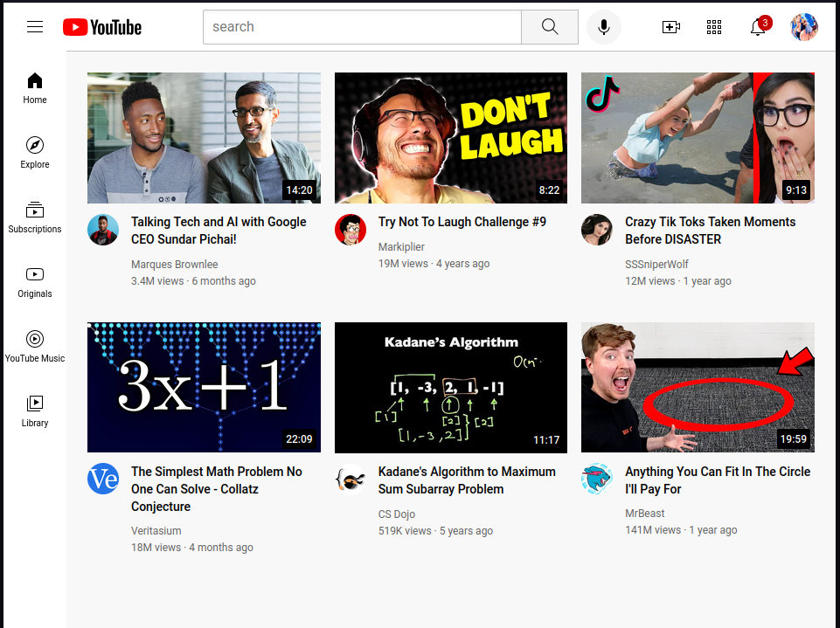Open Subscriptions in the sidebar
This screenshot has height=628, width=840.
pos(35,217)
